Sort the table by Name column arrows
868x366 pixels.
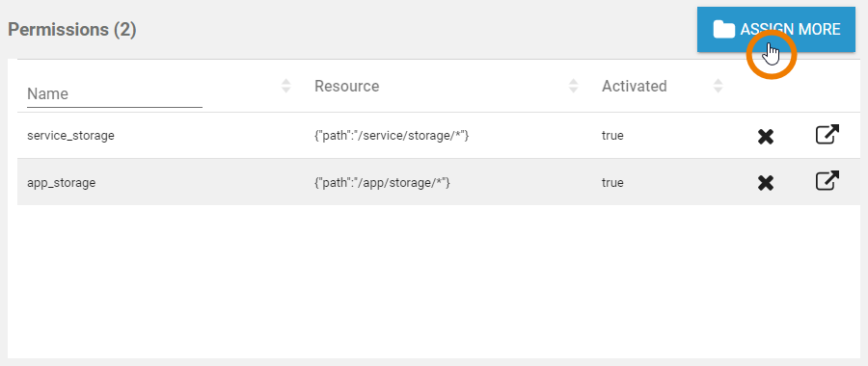pos(285,86)
